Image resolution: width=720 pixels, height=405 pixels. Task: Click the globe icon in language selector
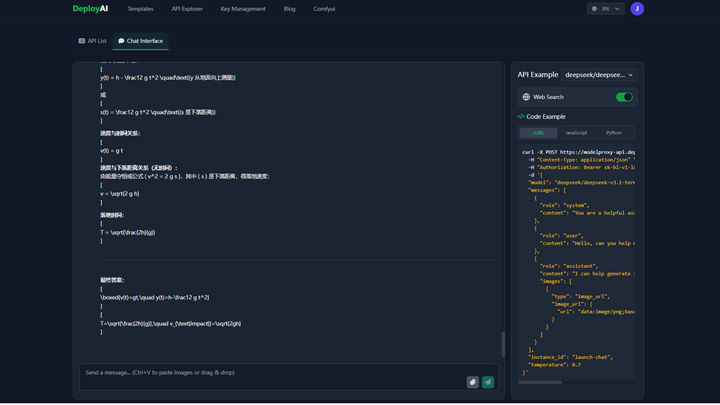(594, 9)
